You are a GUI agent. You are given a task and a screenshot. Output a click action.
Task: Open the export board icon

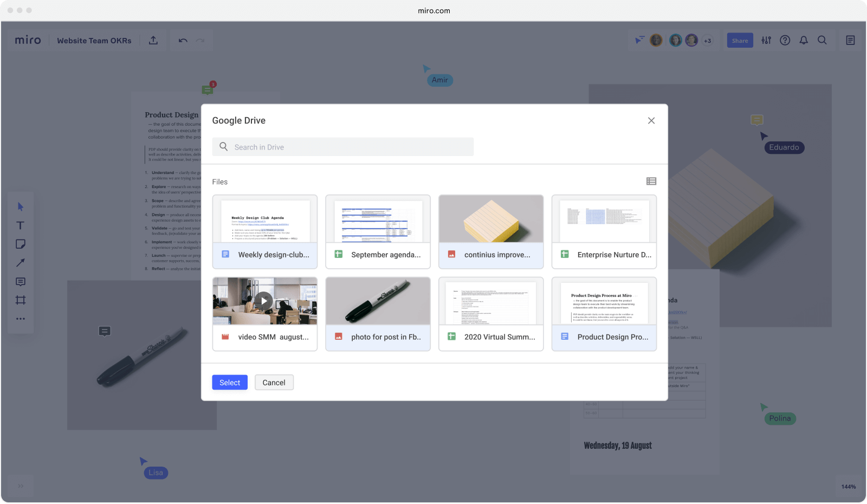(x=153, y=40)
